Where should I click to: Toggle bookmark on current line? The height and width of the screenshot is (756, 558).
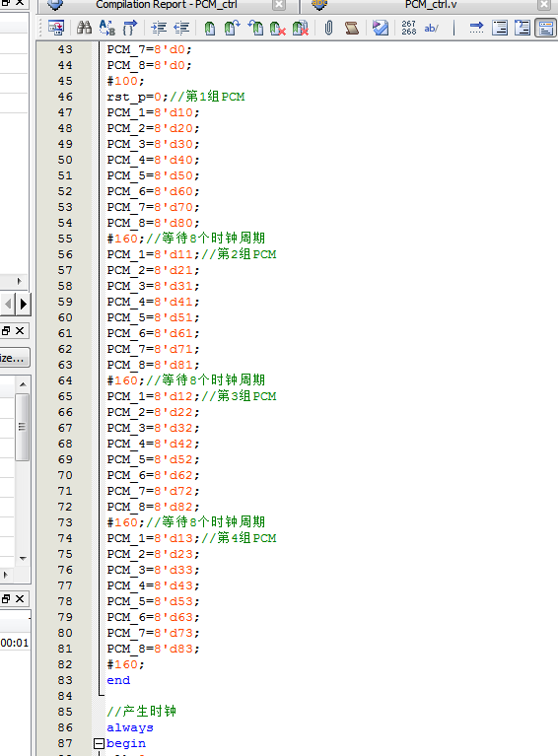[210, 28]
